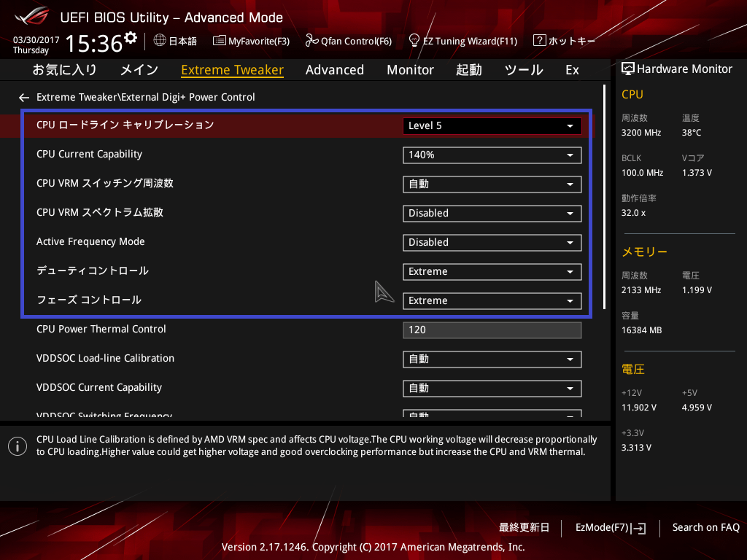Click the globe language icon
Image resolution: width=747 pixels, height=560 pixels.
pyautogui.click(x=160, y=41)
